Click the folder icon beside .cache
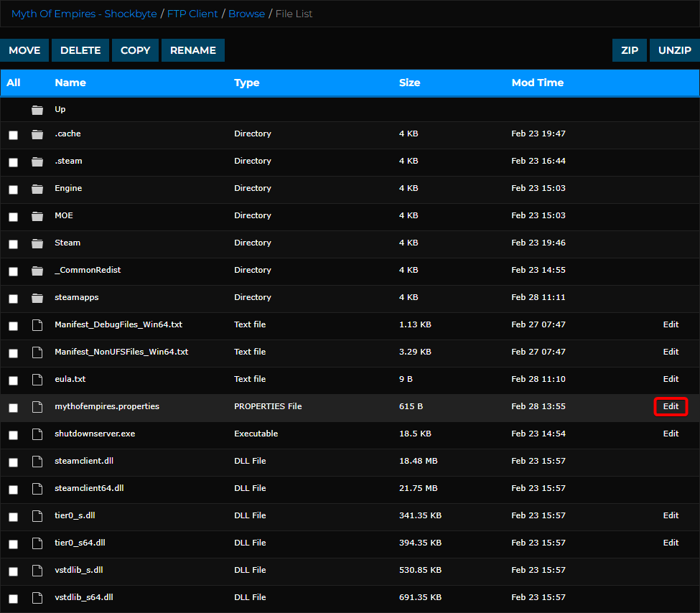700x613 pixels. click(37, 134)
